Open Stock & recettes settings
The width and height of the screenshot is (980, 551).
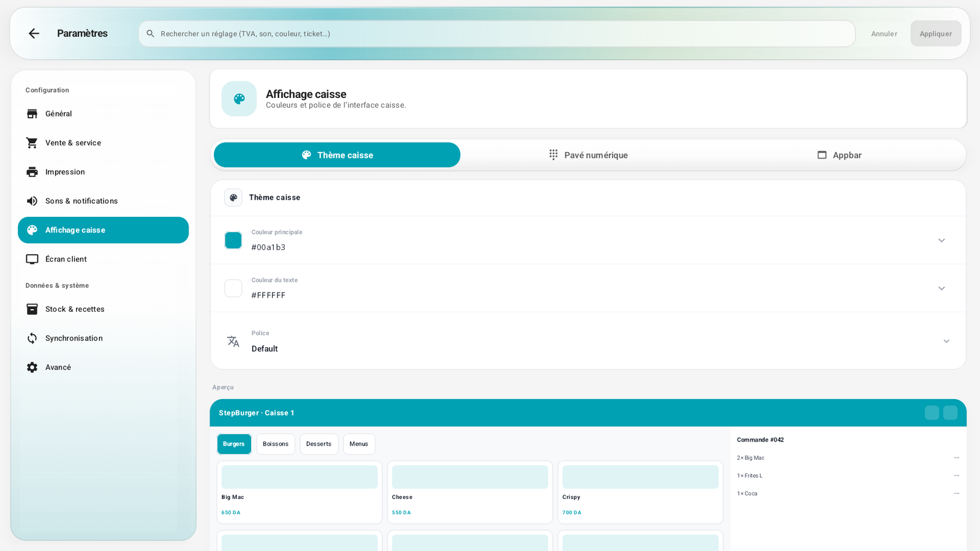[x=103, y=309]
